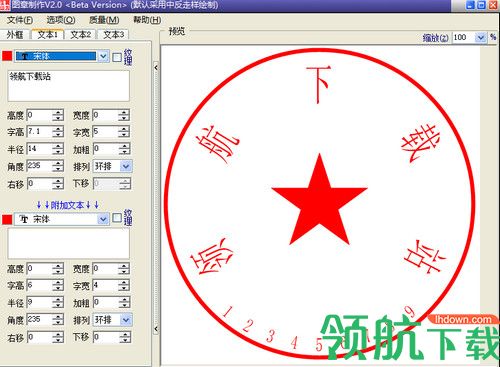500x367 pixels.
Task: Switch to the 文本1 tab
Action: (47, 34)
